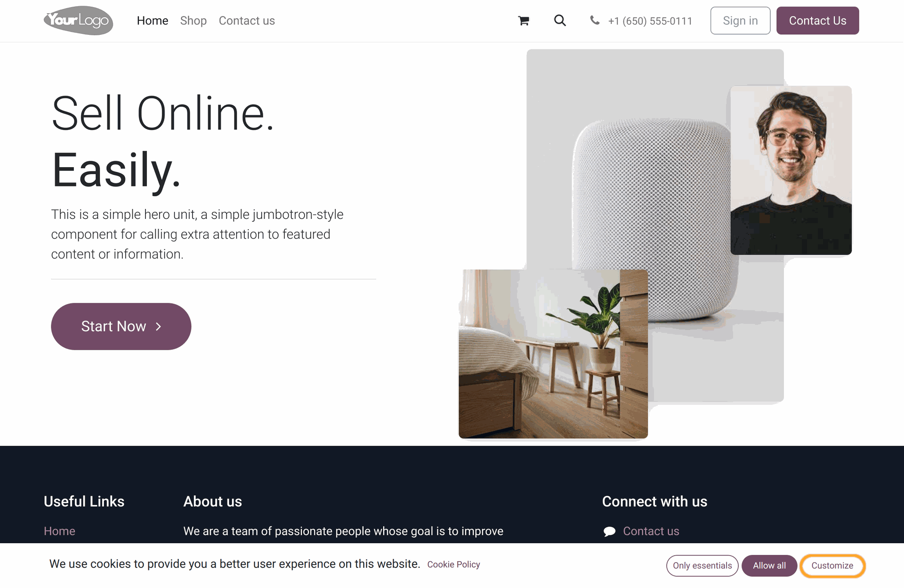
Task: Click the cookie policy link
Action: click(x=453, y=564)
